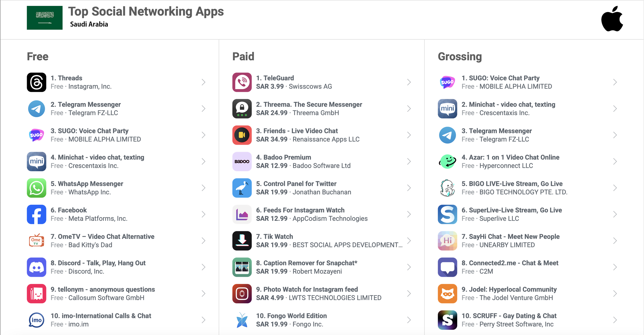644x335 pixels.
Task: Open chevron beside Threema Secure Messenger
Action: coord(409,109)
